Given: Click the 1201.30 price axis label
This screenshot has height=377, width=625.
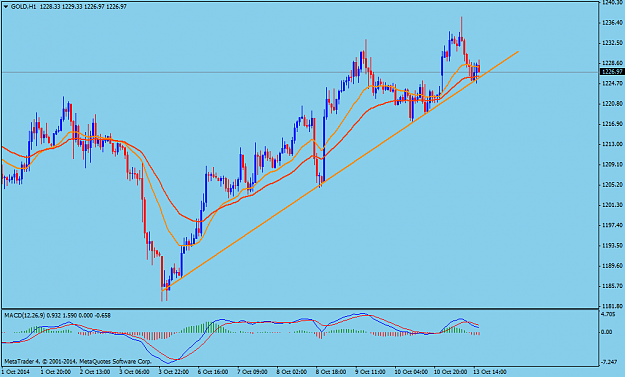Looking at the screenshot, I should [x=613, y=205].
